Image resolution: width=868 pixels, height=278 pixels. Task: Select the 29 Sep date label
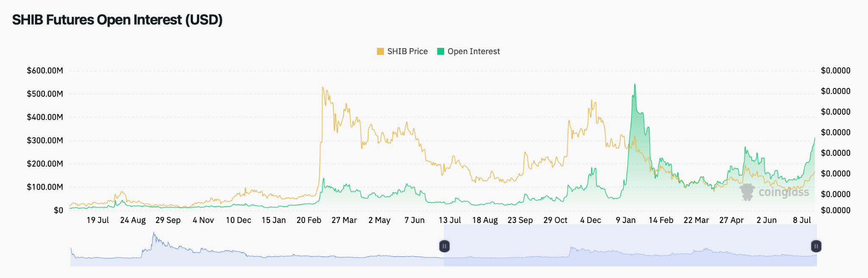168,220
